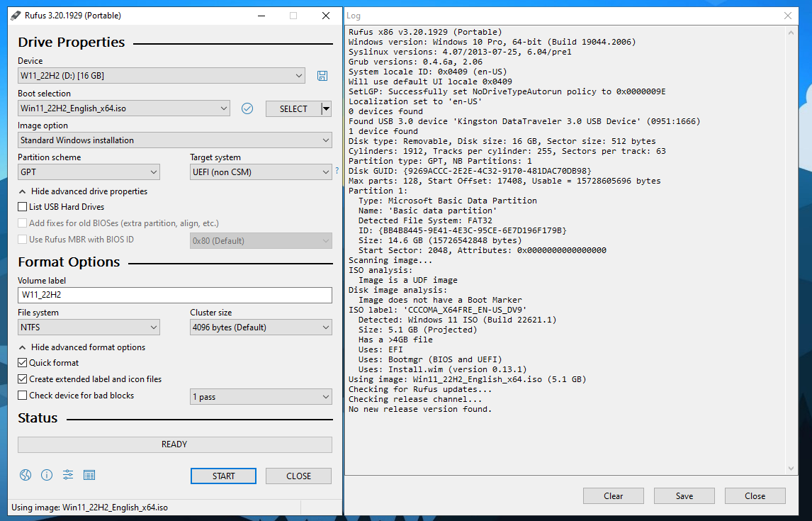Collapse Hide advanced drive properties
This screenshot has height=521, width=812.
[83, 191]
